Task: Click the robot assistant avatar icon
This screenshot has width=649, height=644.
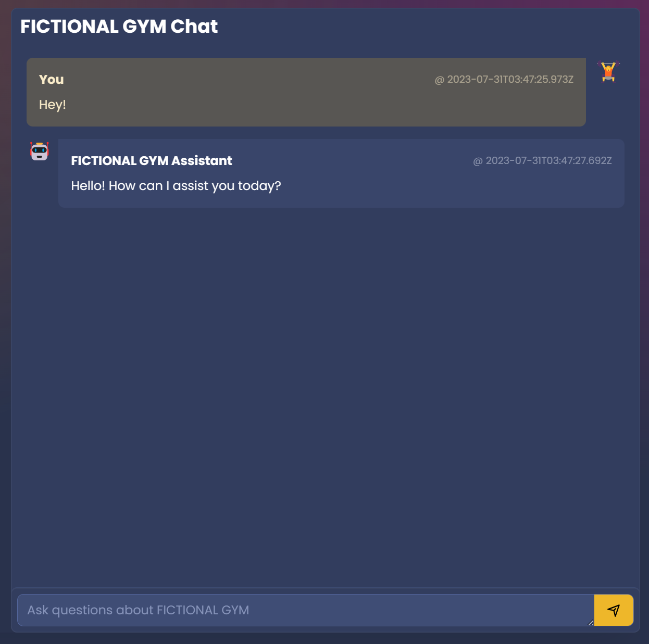Action: pos(40,151)
